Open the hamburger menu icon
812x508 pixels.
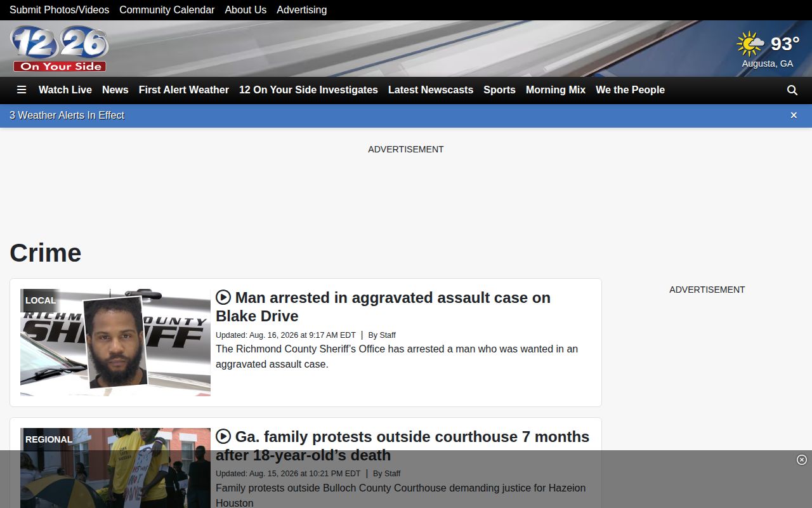click(22, 90)
